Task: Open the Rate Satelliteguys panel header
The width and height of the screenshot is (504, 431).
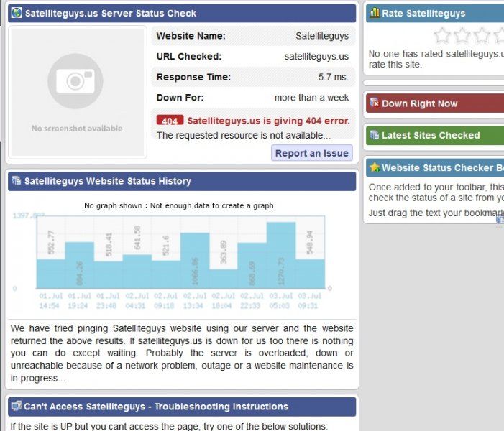Action: (435, 13)
